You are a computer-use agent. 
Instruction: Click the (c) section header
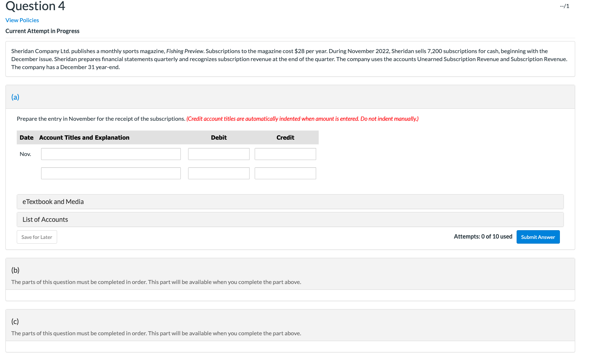pos(15,321)
